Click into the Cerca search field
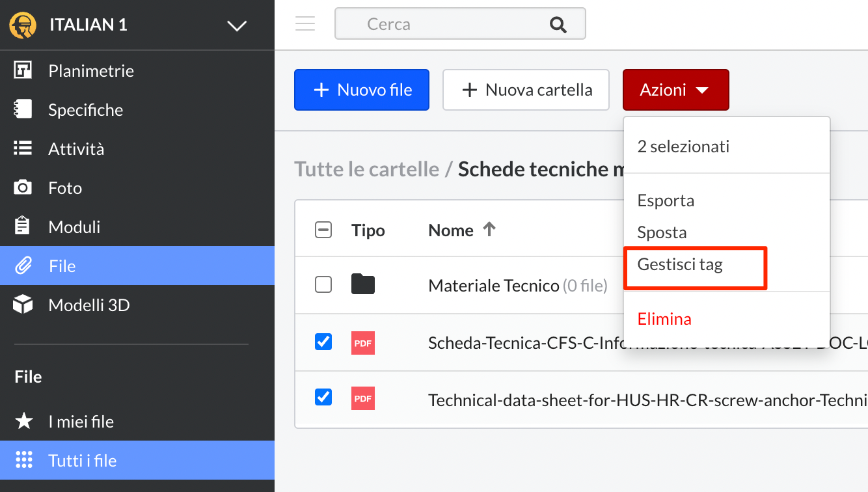The width and height of the screenshot is (868, 492). [x=442, y=24]
